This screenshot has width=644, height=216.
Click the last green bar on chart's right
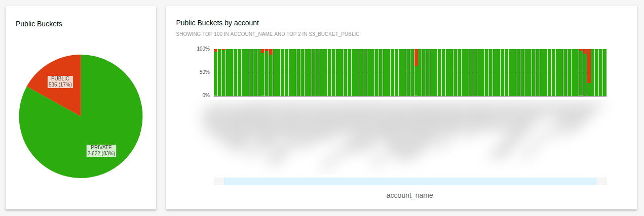[604, 73]
